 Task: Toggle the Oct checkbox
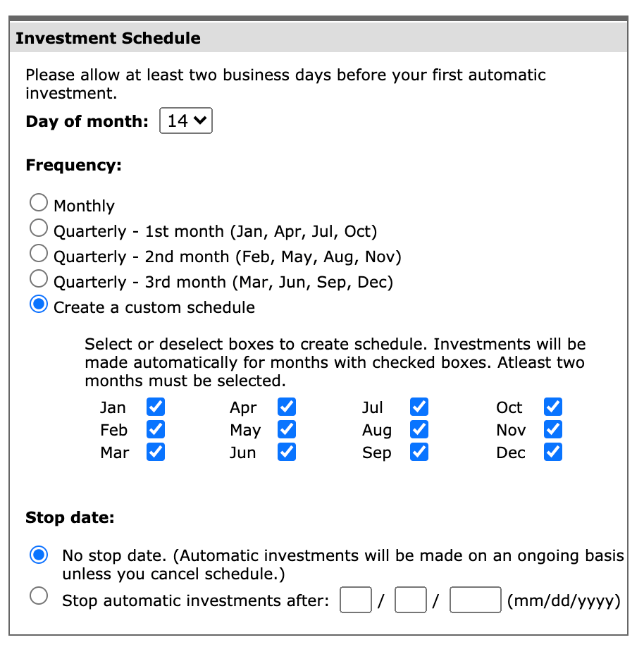[x=553, y=407]
